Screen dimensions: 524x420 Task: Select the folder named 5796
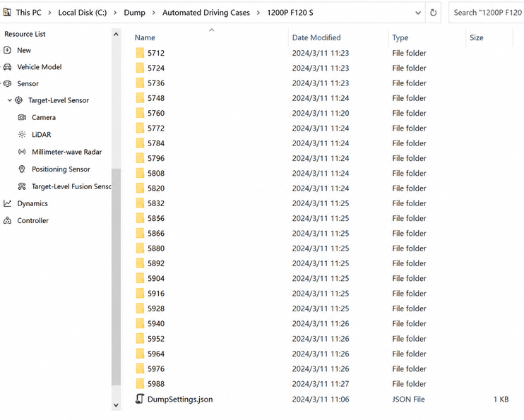[156, 158]
